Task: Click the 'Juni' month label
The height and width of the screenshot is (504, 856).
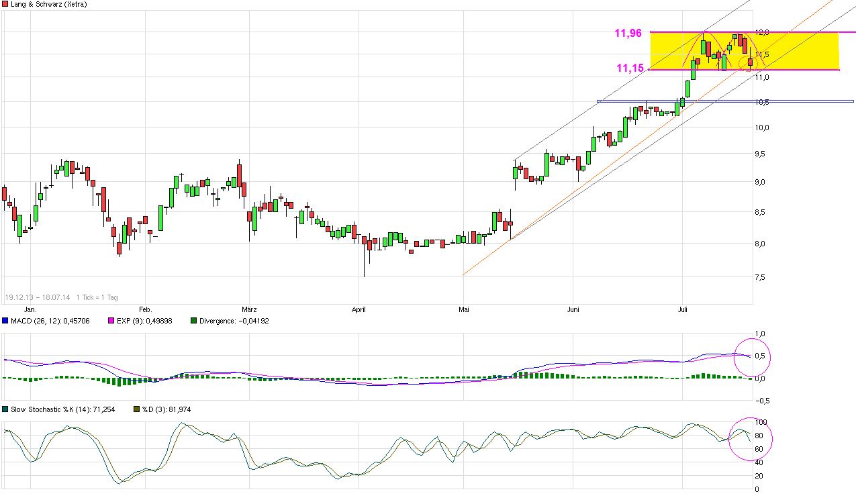Action: (573, 309)
